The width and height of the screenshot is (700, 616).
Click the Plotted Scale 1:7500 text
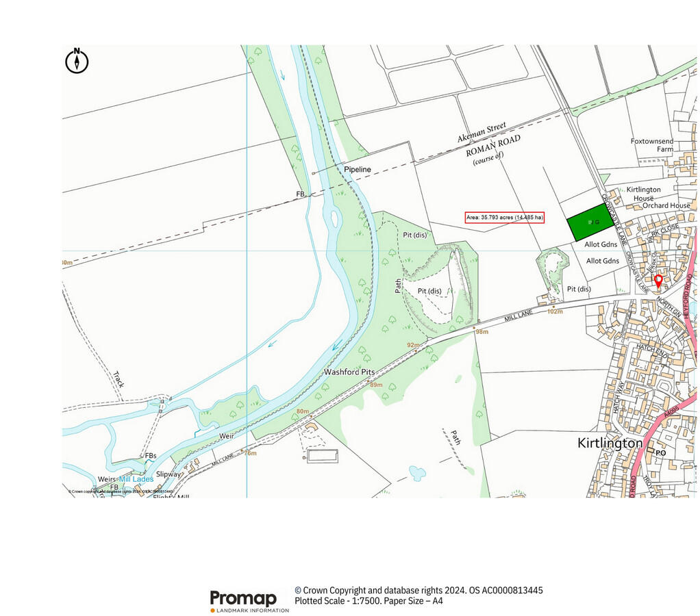pos(368,601)
